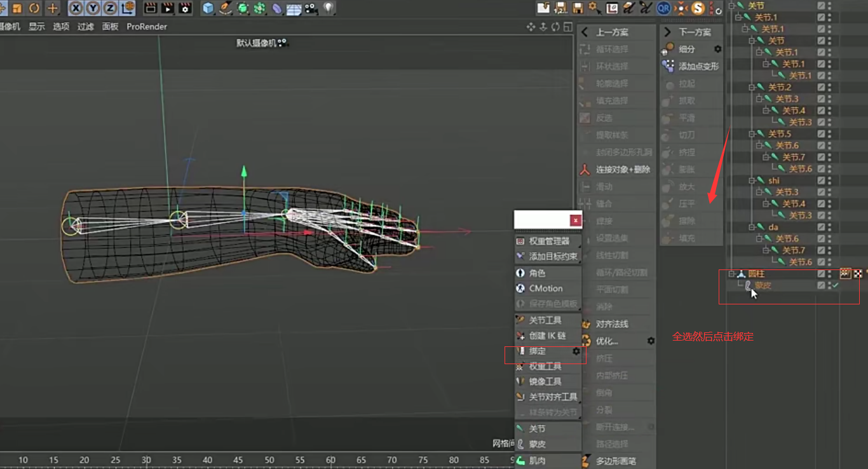Click the orange S plugin icon
The height and width of the screenshot is (469, 868).
(698, 8)
